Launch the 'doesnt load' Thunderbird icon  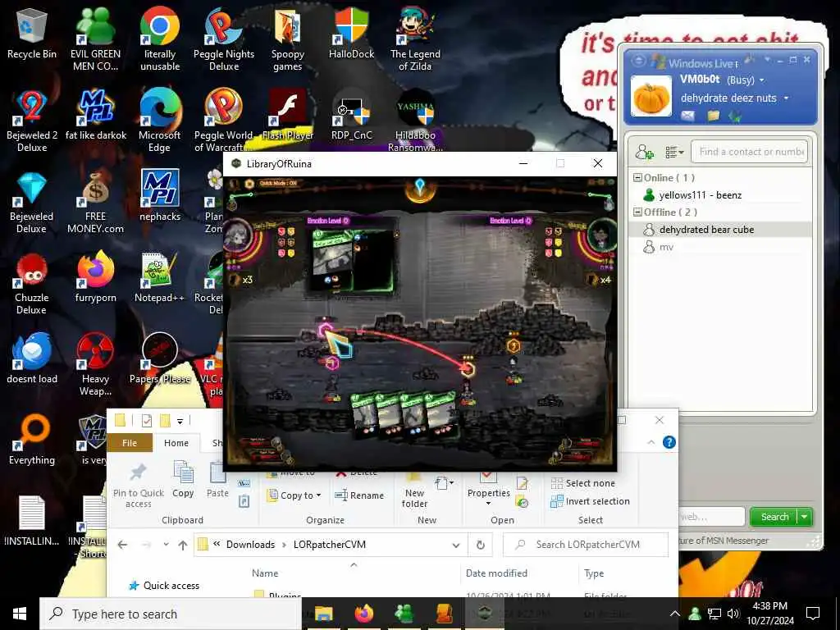click(x=32, y=359)
